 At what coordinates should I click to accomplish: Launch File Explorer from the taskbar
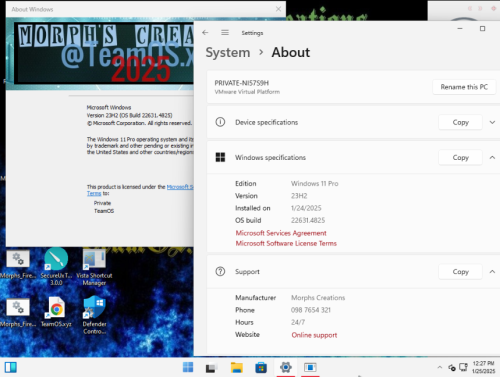pyautogui.click(x=237, y=367)
